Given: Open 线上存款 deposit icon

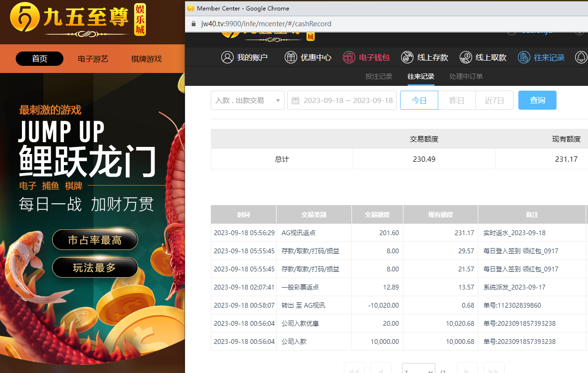Looking at the screenshot, I should coord(407,57).
